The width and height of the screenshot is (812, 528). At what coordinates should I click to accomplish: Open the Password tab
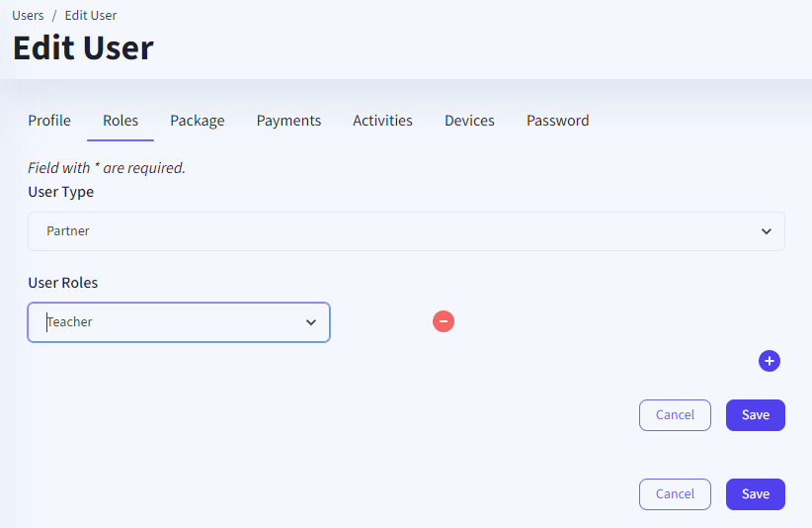(557, 121)
